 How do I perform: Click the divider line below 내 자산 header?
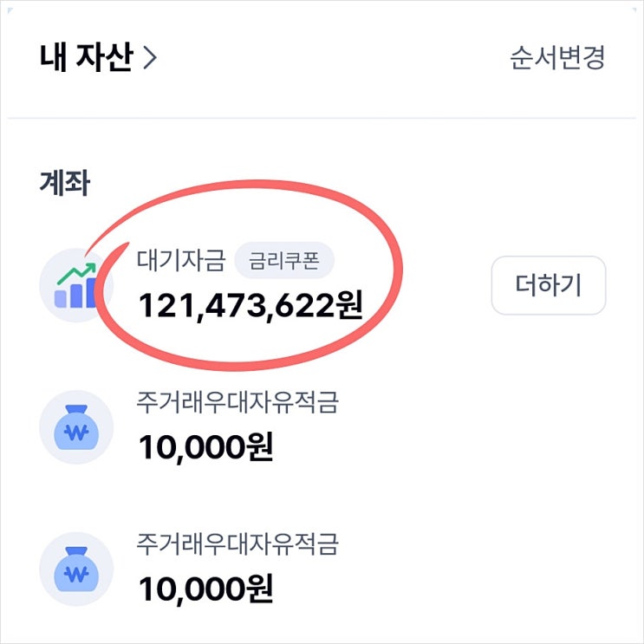(322, 118)
